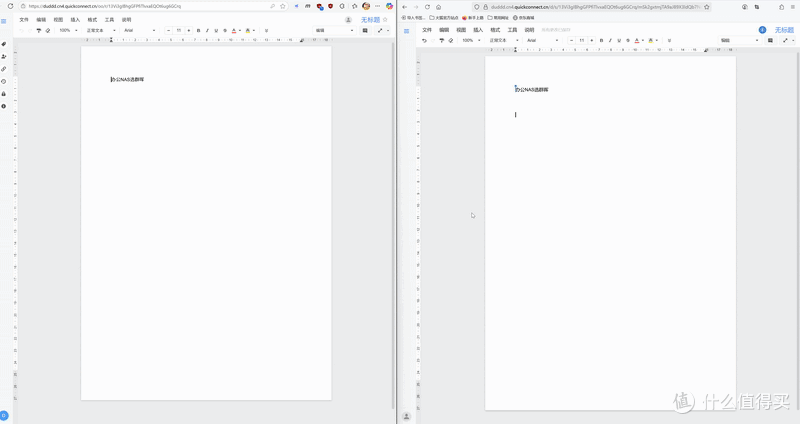Click the favorites star in left address bar

[x=283, y=6]
